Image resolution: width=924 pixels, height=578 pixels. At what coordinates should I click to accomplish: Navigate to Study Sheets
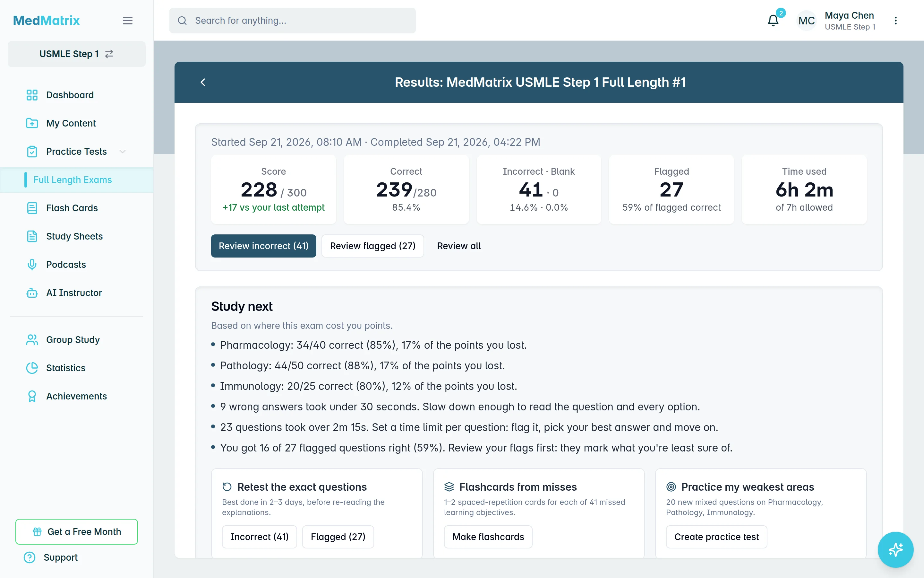77,236
